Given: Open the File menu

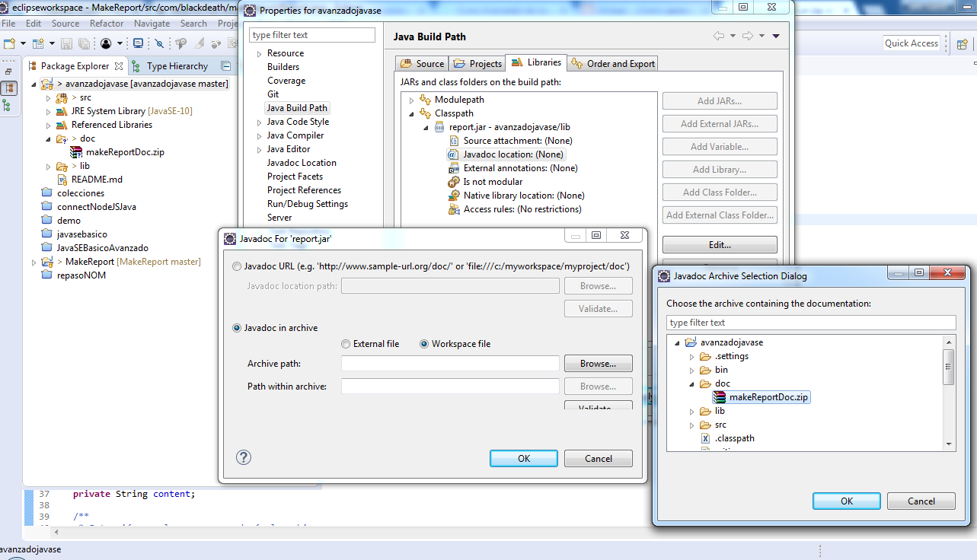Looking at the screenshot, I should 8,24.
